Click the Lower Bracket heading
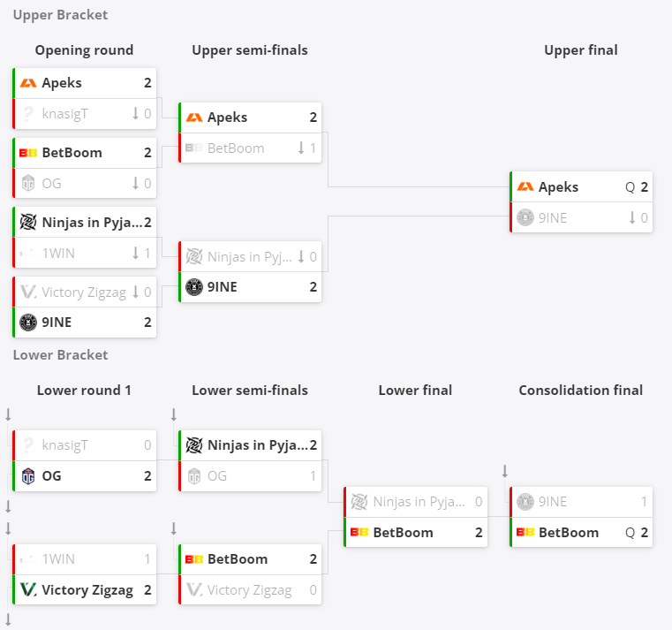 pos(60,355)
